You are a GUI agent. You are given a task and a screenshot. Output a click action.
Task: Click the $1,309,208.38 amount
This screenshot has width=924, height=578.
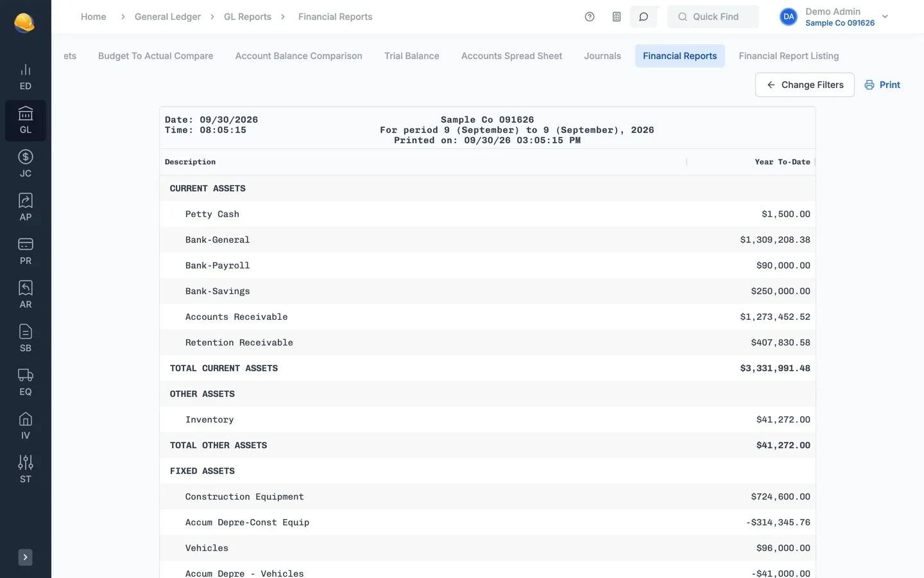coord(775,240)
